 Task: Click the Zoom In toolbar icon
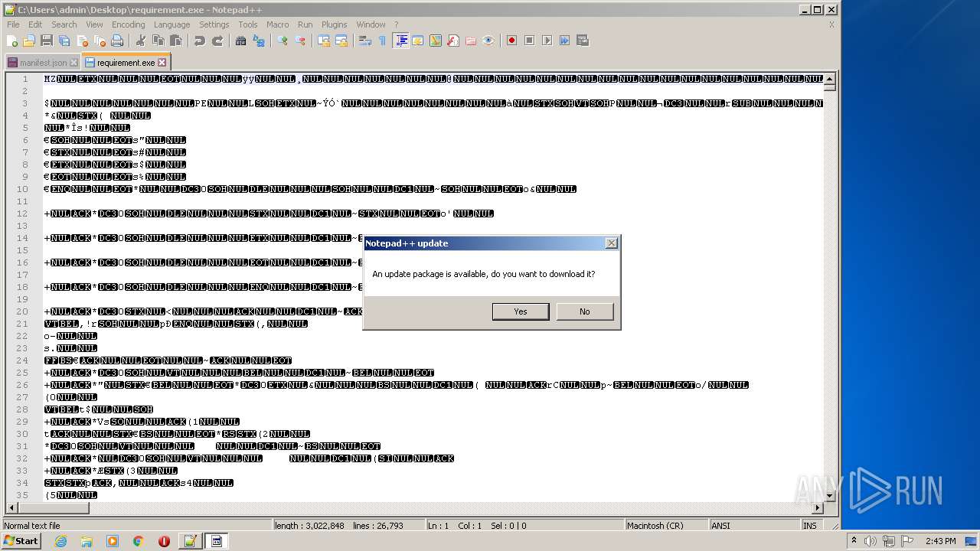[283, 41]
